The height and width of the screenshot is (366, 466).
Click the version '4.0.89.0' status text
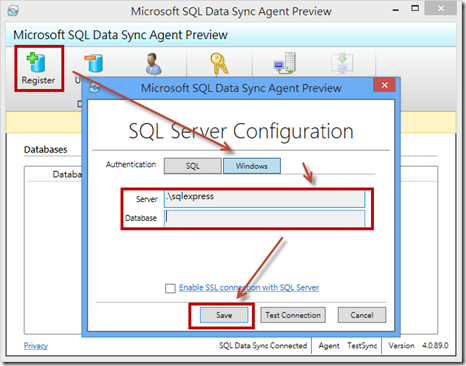click(x=435, y=346)
